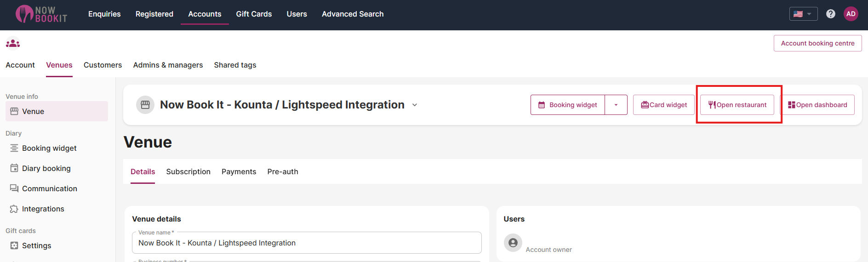Select the Card widget button
Viewport: 868px width, 262px height.
click(663, 105)
